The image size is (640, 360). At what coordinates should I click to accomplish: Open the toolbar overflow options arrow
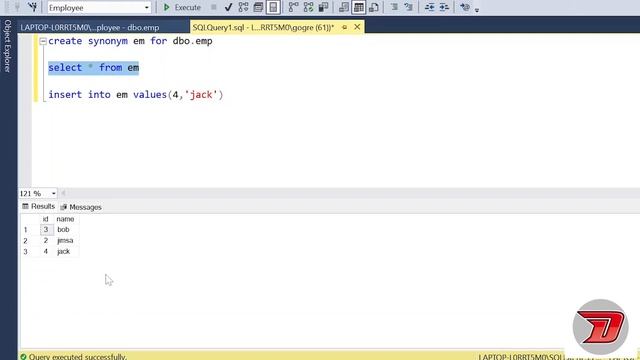477,10
